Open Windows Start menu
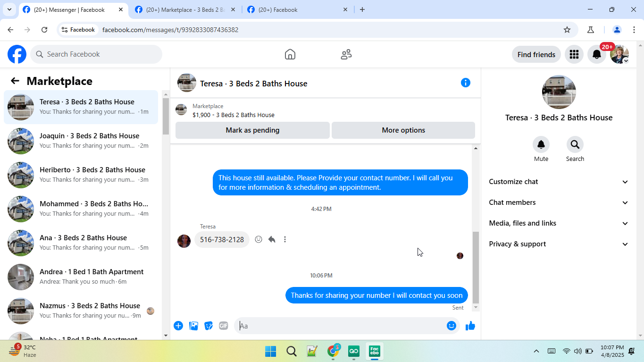 pos(270,351)
